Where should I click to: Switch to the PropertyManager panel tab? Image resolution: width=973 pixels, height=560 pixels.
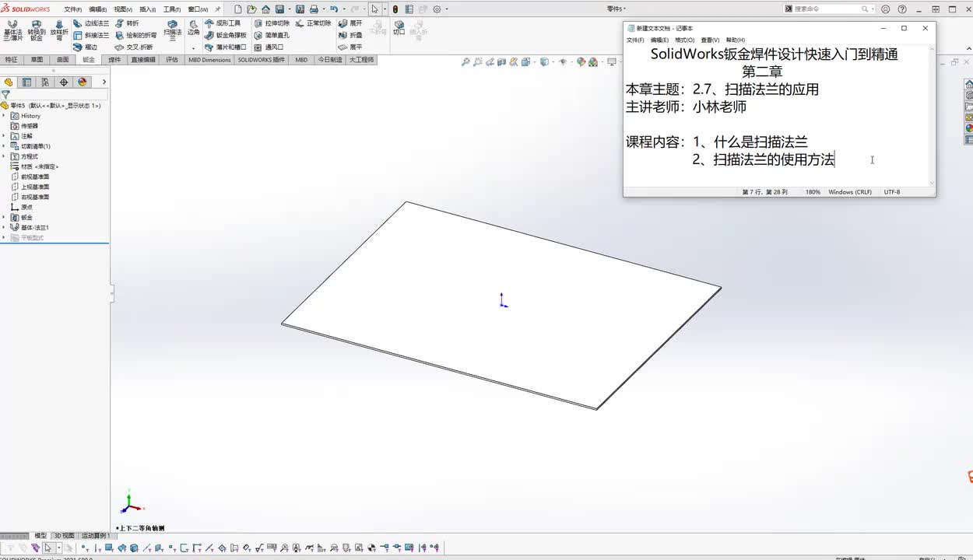[x=26, y=82]
